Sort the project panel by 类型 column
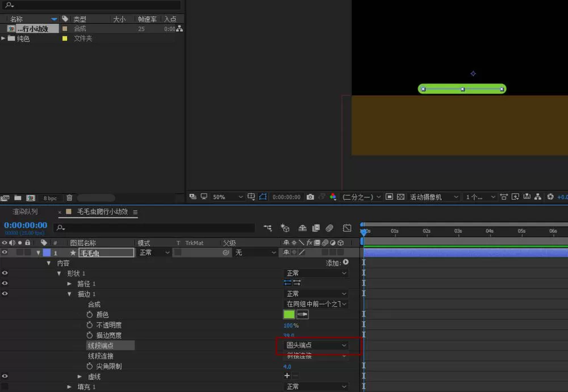Image resolution: width=568 pixels, height=392 pixels. click(x=80, y=19)
